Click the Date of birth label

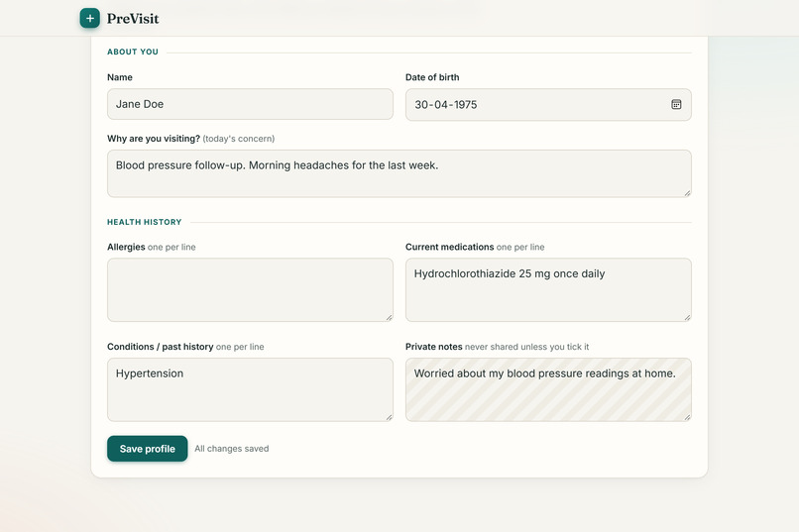pyautogui.click(x=432, y=77)
